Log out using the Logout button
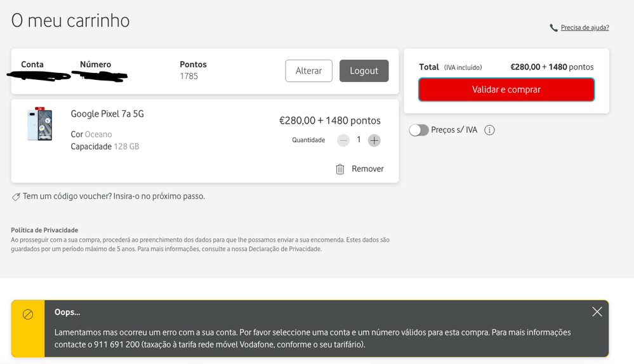The width and height of the screenshot is (634, 364). [x=364, y=71]
